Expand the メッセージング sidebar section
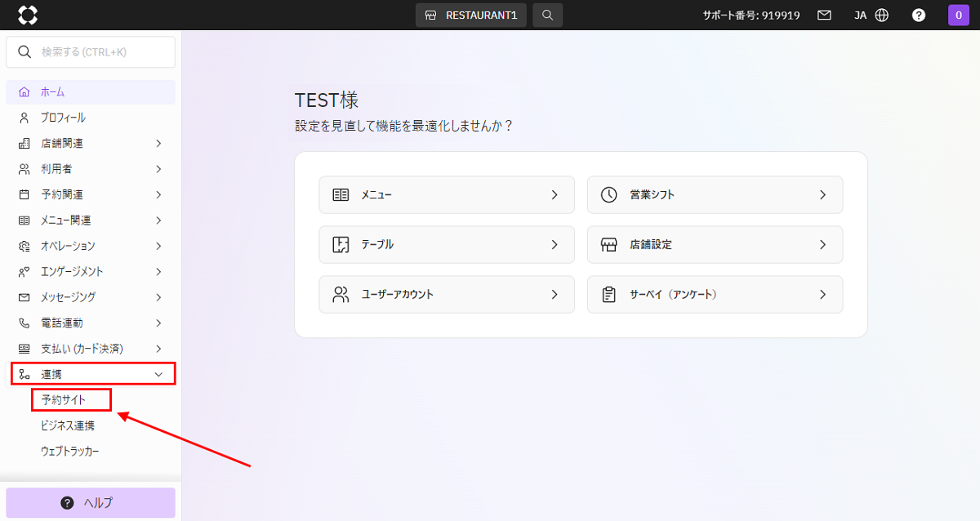980x521 pixels. click(x=91, y=297)
